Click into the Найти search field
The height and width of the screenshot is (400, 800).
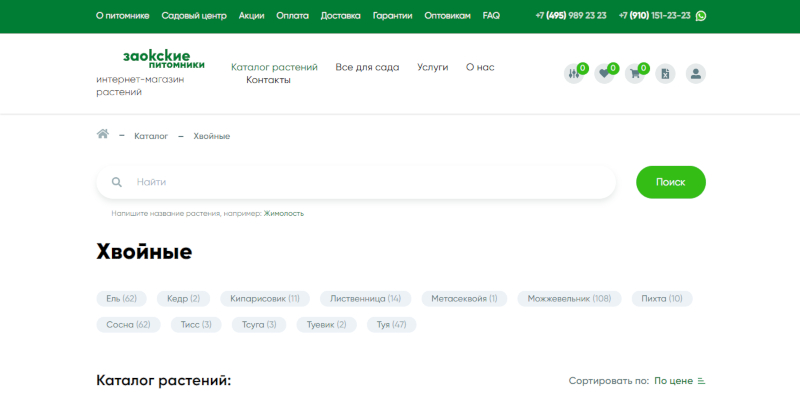(x=370, y=182)
